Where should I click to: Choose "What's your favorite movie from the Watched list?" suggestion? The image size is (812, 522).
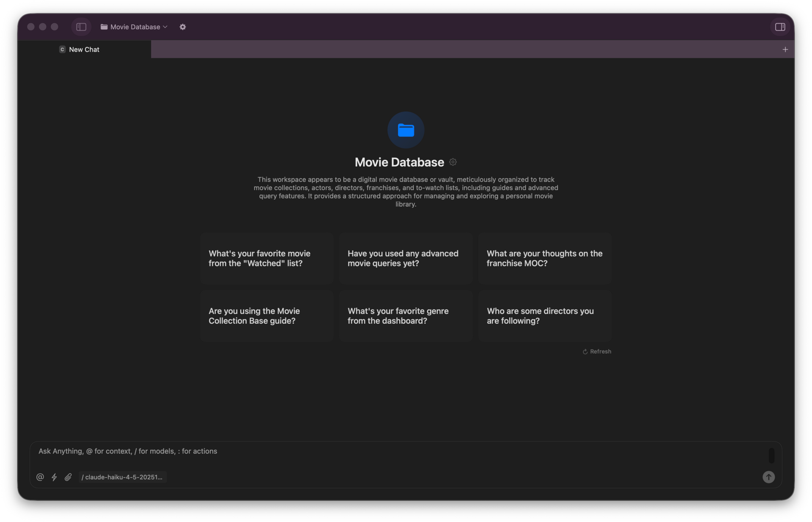pyautogui.click(x=267, y=258)
